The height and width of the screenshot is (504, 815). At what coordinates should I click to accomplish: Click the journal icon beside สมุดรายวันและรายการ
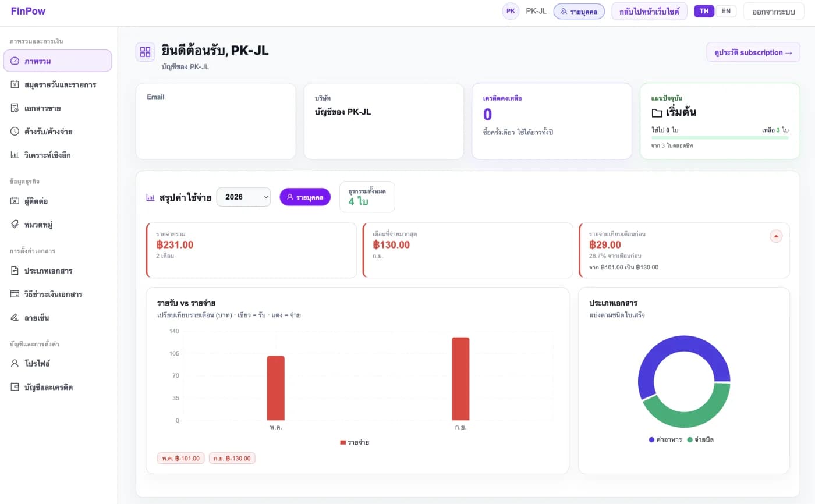tap(15, 84)
